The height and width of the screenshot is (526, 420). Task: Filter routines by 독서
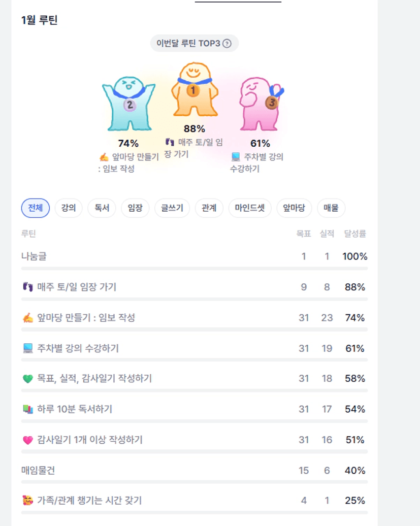(x=102, y=208)
